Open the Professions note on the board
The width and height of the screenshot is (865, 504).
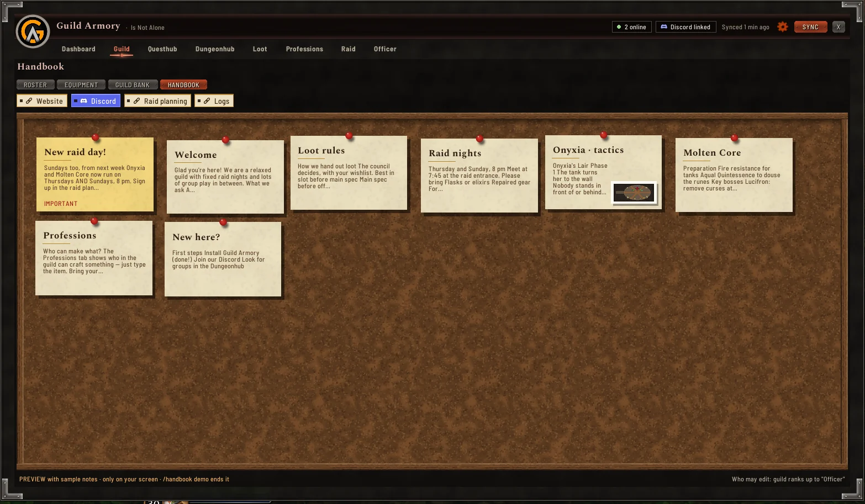[x=94, y=258]
